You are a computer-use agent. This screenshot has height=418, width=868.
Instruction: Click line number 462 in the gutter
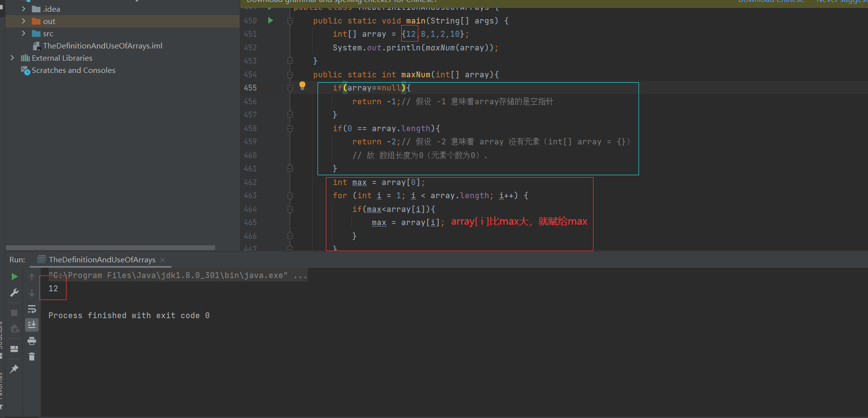(x=250, y=182)
